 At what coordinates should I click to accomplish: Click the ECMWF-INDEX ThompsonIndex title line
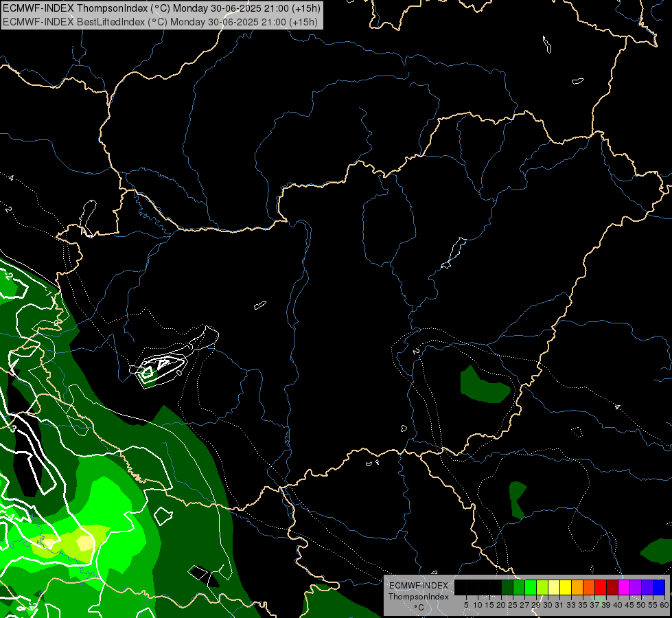161,8
